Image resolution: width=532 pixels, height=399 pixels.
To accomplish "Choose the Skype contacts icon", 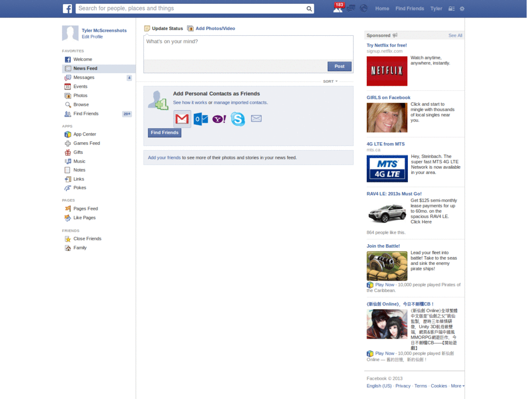I will pos(238,119).
